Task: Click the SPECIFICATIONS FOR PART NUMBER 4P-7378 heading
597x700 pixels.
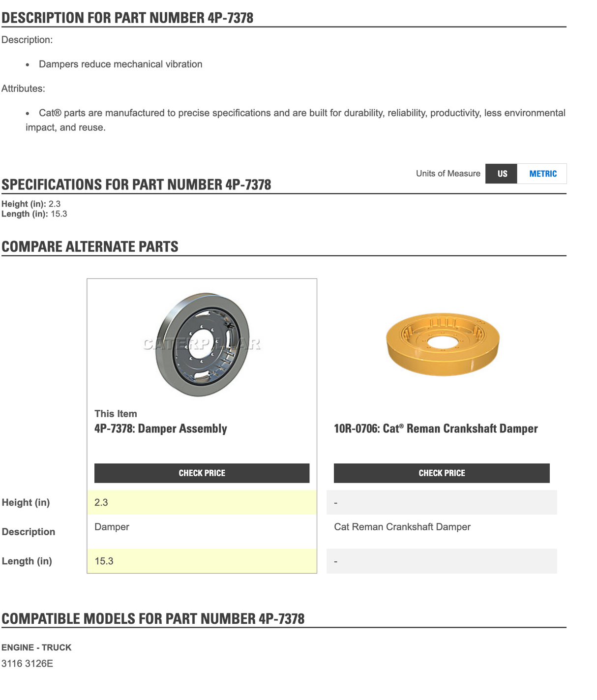Action: click(x=136, y=184)
